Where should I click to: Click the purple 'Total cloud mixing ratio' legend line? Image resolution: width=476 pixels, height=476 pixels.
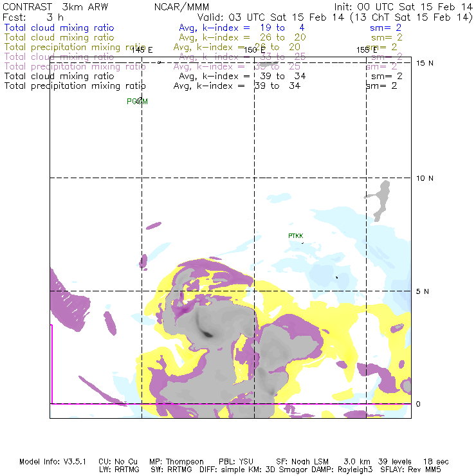click(x=59, y=57)
